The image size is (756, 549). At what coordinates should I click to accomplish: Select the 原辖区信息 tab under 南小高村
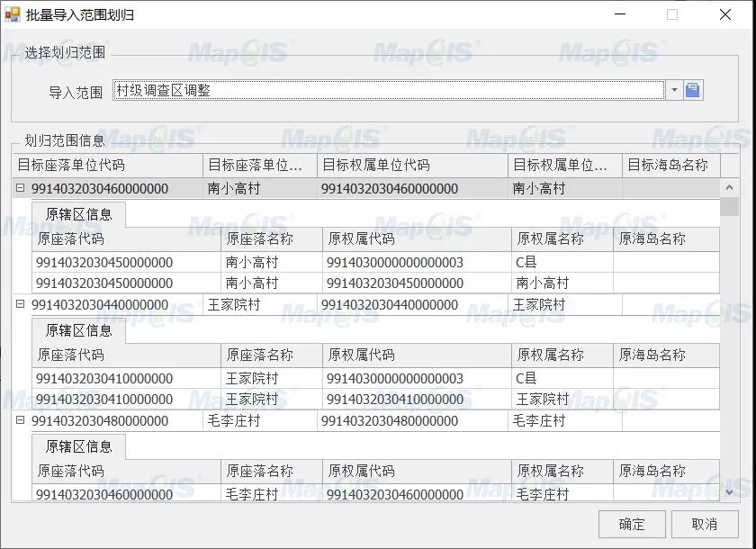click(x=79, y=215)
